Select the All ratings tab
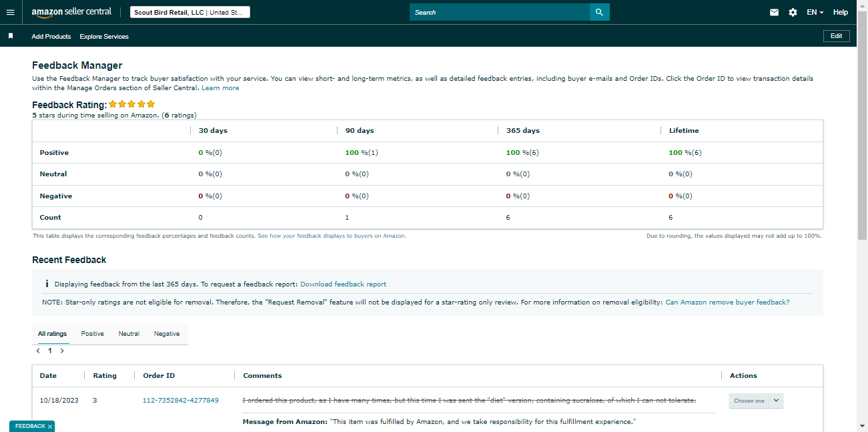 [52, 334]
